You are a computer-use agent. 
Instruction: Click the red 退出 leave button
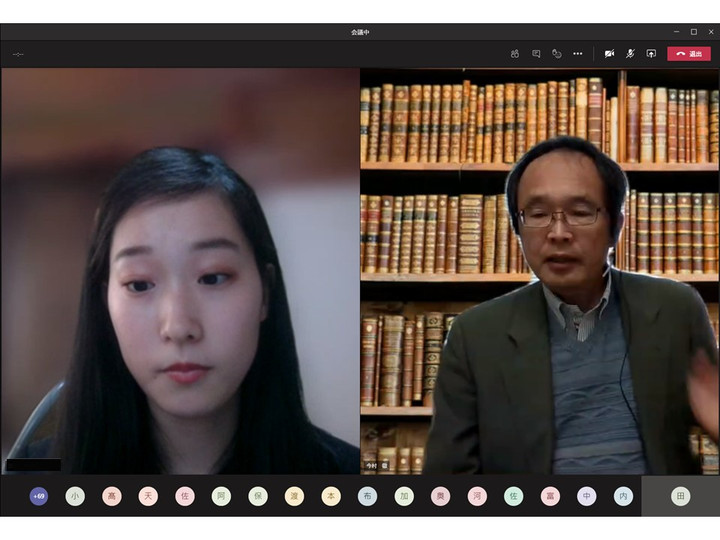coord(689,54)
